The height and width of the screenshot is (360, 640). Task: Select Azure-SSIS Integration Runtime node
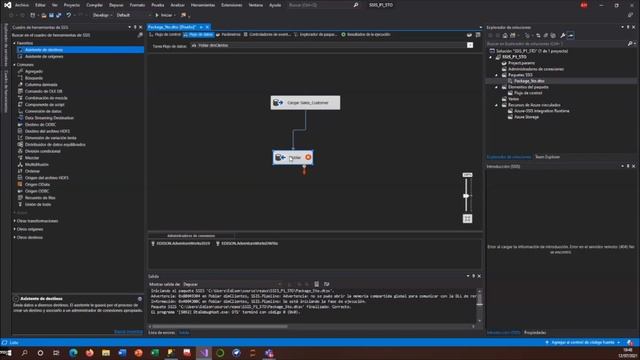click(x=541, y=111)
